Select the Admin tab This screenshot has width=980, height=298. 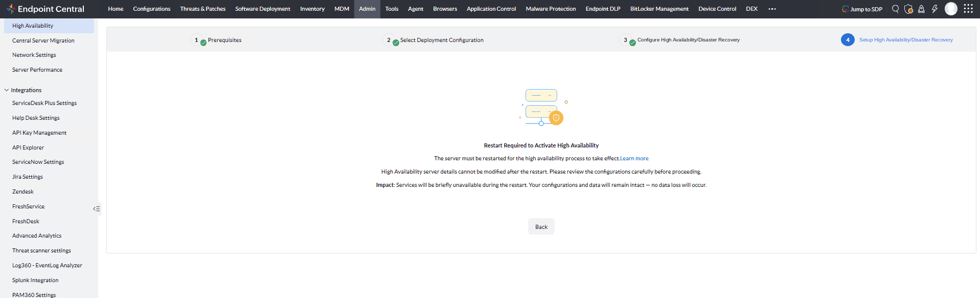point(367,9)
